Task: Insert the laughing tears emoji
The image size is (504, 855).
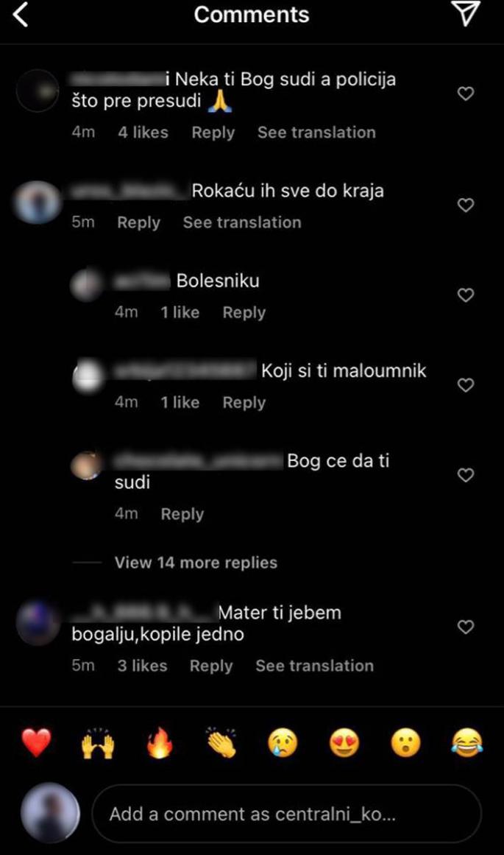Action: coord(467,742)
